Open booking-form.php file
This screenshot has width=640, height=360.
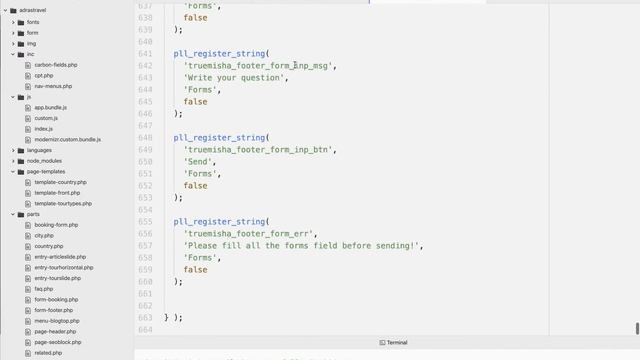(56, 225)
